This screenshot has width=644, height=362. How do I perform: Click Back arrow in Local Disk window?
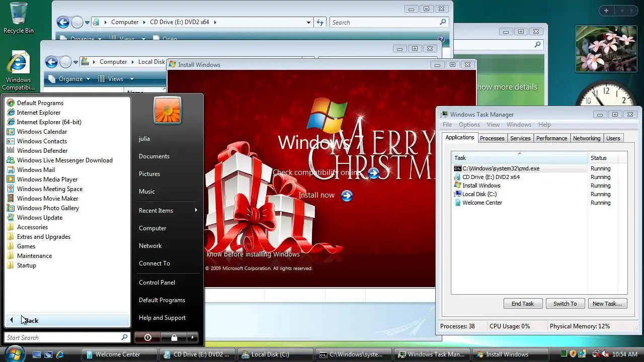click(51, 62)
